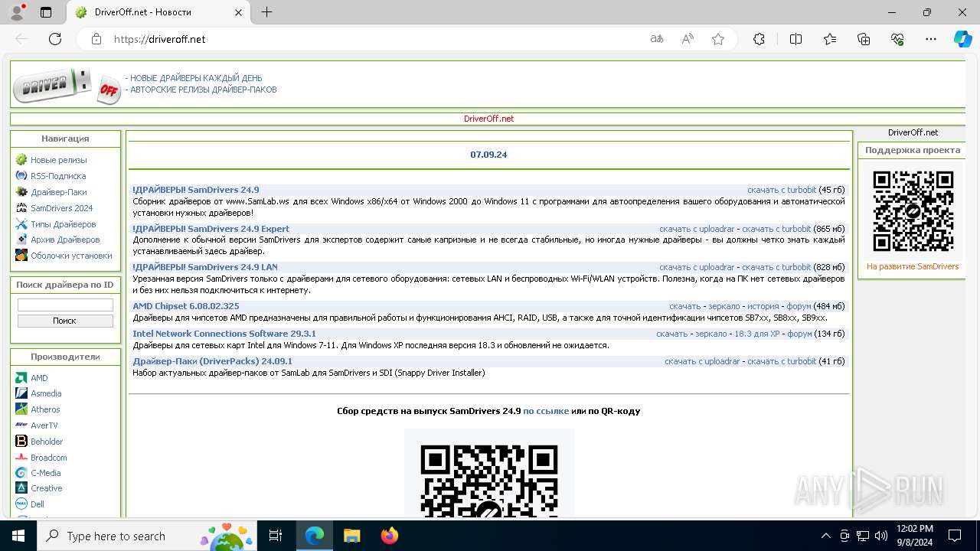Click the Поддержка проекта QR code image

[x=913, y=210]
